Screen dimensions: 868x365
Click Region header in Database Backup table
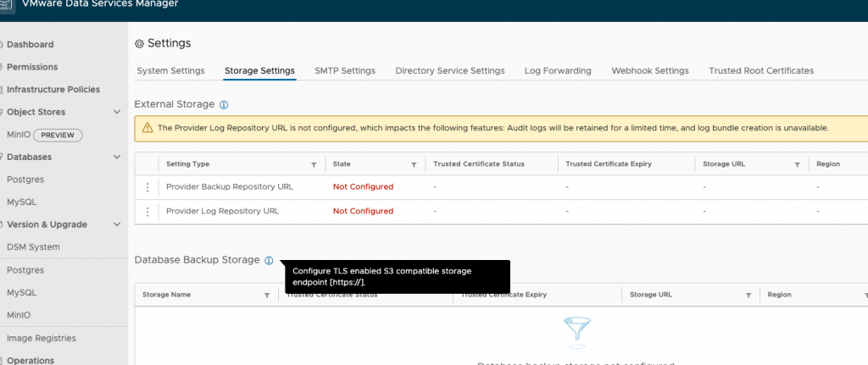(x=780, y=295)
